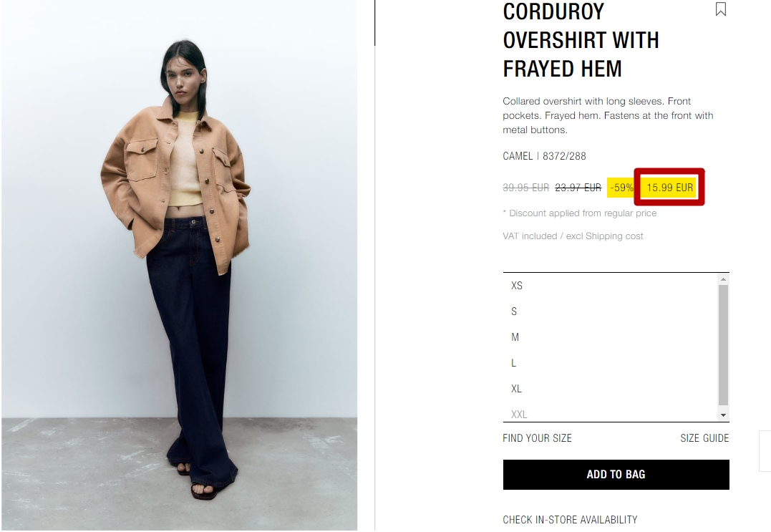The image size is (771, 532).
Task: Open FIND YOUR SIZE
Action: coord(537,438)
